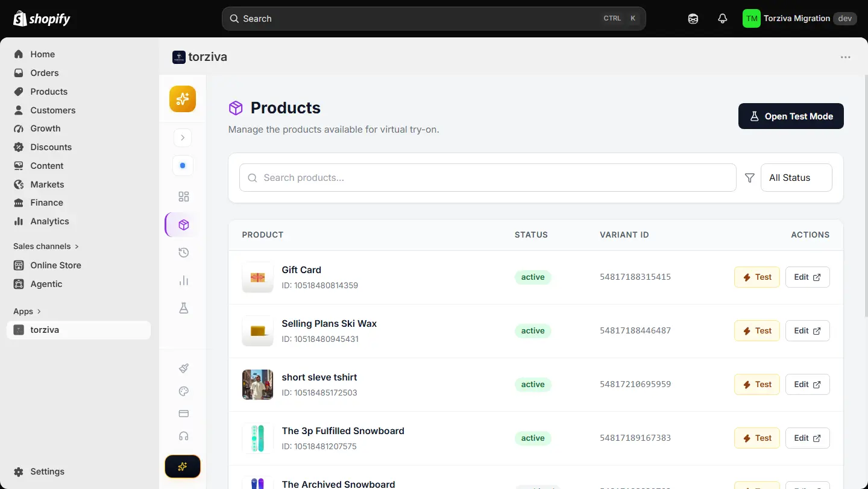Click the TM account avatar
Image resolution: width=868 pixels, height=489 pixels.
click(x=752, y=19)
